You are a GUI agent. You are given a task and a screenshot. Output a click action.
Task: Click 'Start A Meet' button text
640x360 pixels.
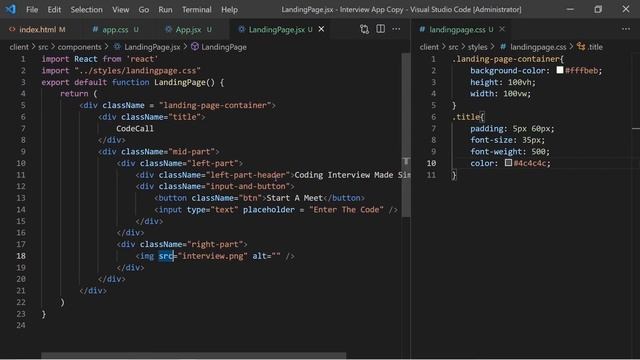(x=294, y=198)
